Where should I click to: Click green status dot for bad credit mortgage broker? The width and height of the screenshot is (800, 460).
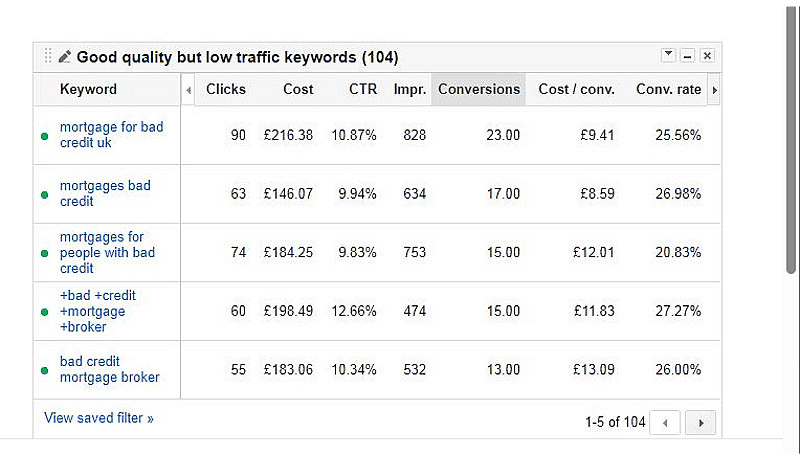(45, 370)
